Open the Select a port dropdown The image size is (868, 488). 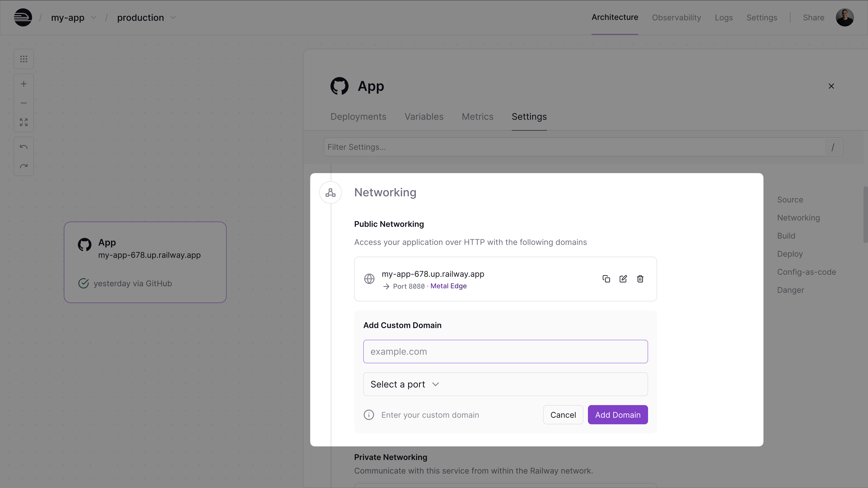coord(505,384)
